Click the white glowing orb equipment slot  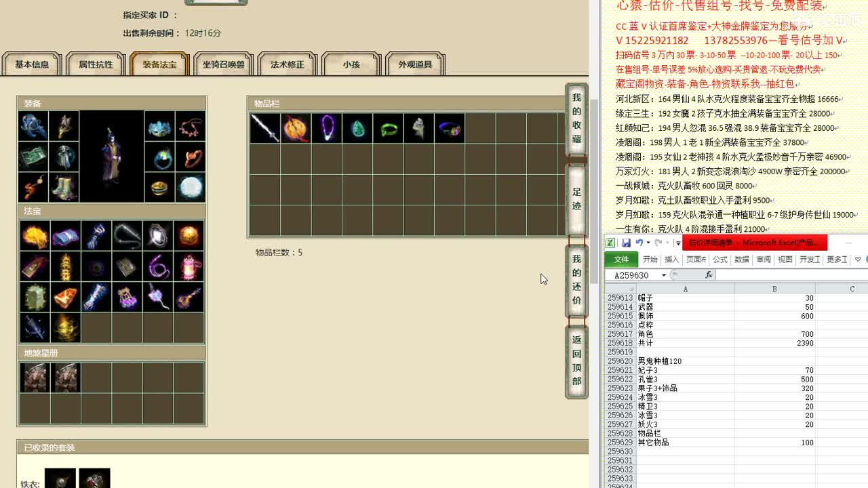tap(190, 187)
